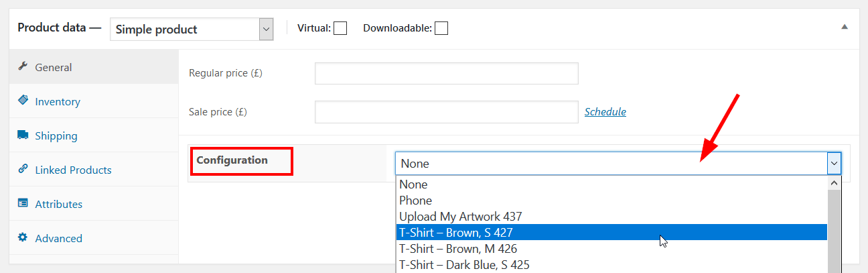The width and height of the screenshot is (868, 273).
Task: Click the dropdown list scrollbar up arrow
Action: [x=835, y=182]
